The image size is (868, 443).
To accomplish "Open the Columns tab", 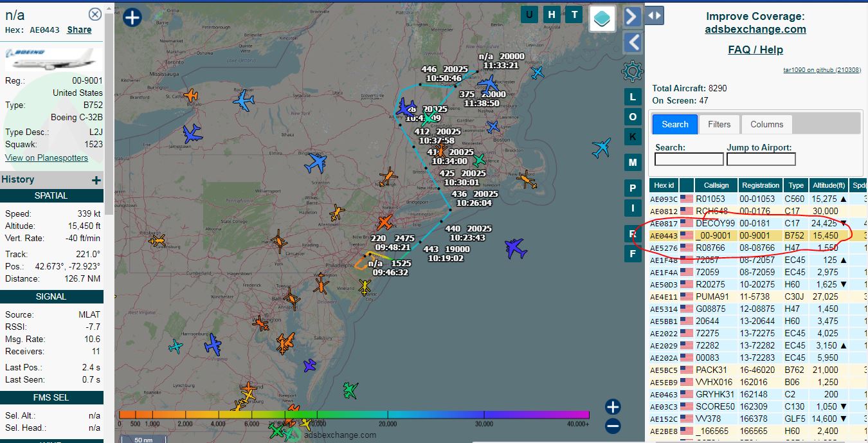I will 767,124.
